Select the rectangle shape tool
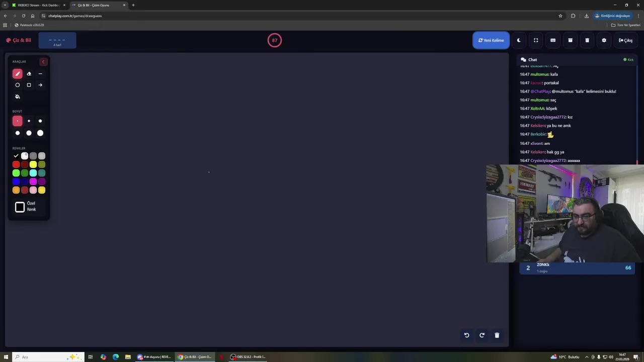The height and width of the screenshot is (362, 644). coord(29,85)
